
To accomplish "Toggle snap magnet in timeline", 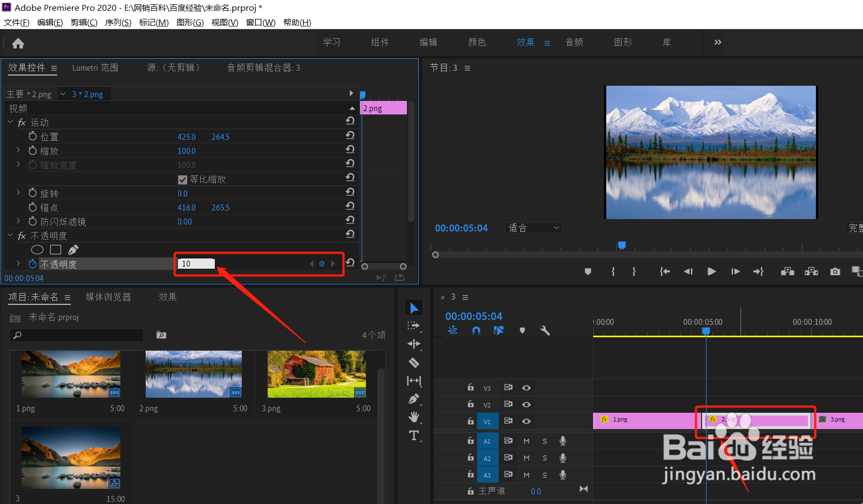I will 476,330.
